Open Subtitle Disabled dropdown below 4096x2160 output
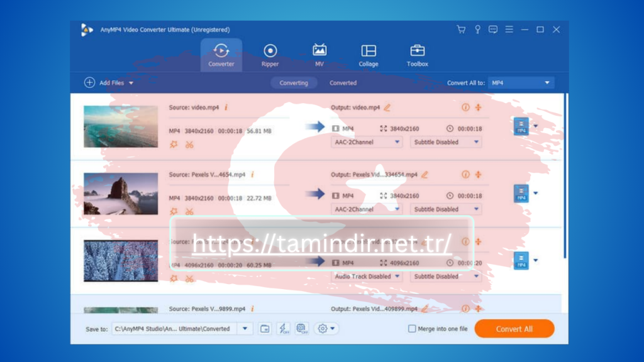Viewport: 644px width, 362px height. tap(446, 277)
